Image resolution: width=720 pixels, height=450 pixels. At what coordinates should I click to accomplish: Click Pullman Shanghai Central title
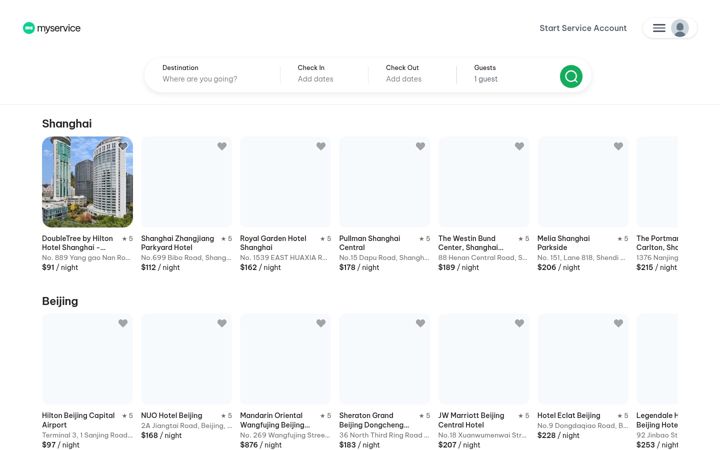[x=370, y=243]
